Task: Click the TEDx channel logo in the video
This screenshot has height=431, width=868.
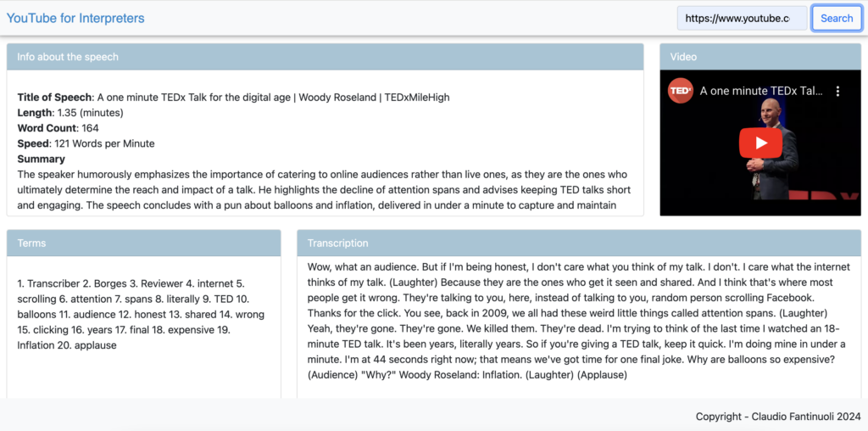Action: (681, 91)
